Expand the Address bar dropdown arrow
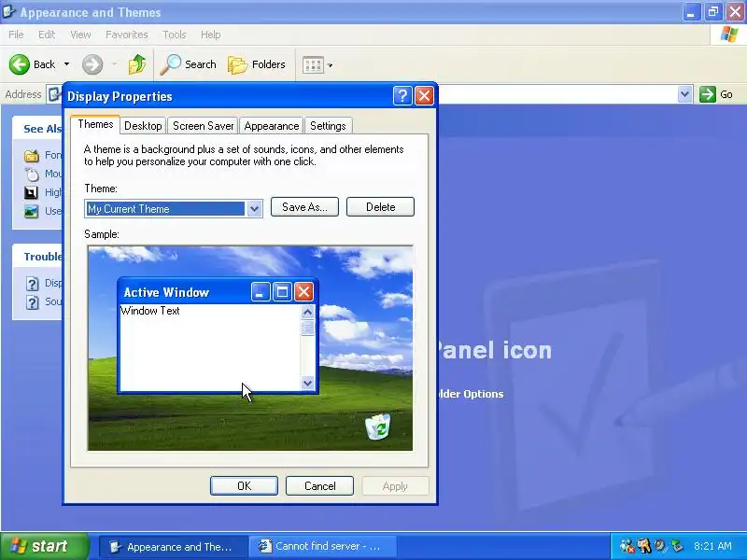Viewport: 747px width, 560px height. pyautogui.click(x=684, y=94)
